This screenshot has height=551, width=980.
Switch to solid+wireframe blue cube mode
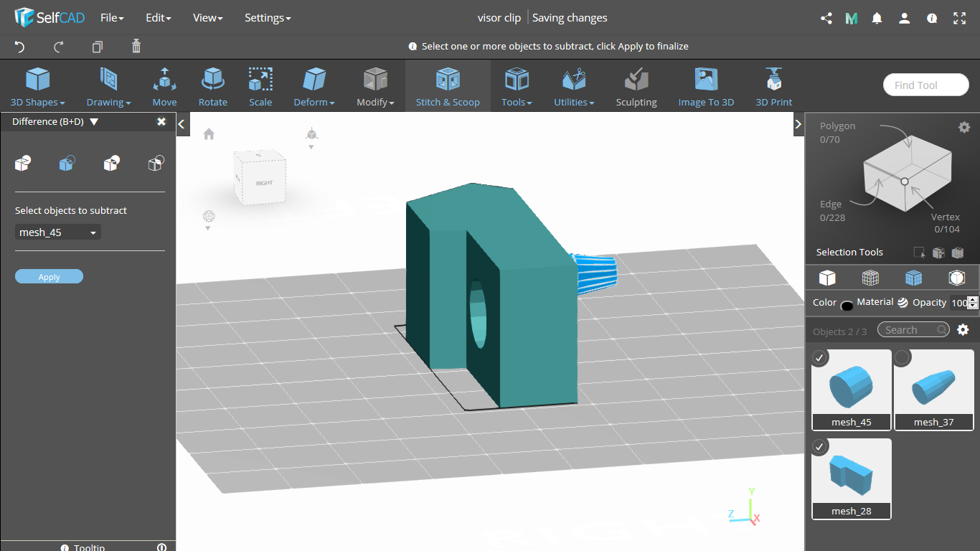coord(913,278)
